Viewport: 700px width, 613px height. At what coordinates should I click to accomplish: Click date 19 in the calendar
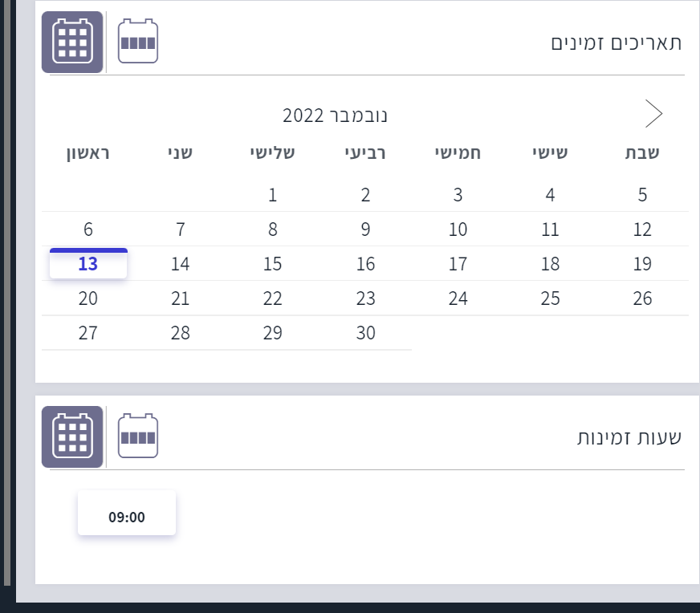642,264
